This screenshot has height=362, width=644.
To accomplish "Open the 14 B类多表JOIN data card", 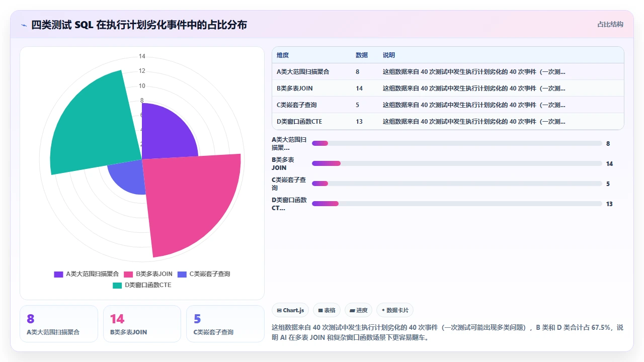I will [x=142, y=324].
